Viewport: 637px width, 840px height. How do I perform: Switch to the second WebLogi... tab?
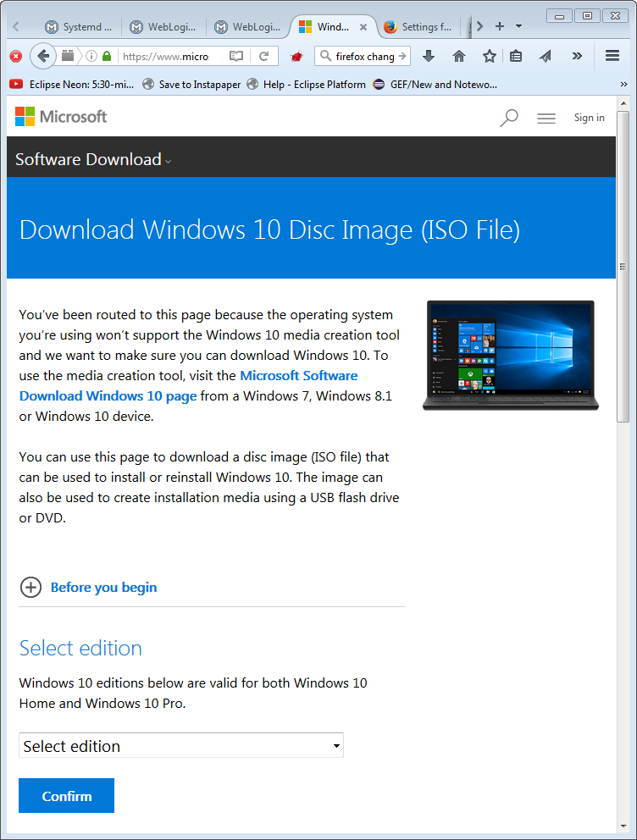247,27
